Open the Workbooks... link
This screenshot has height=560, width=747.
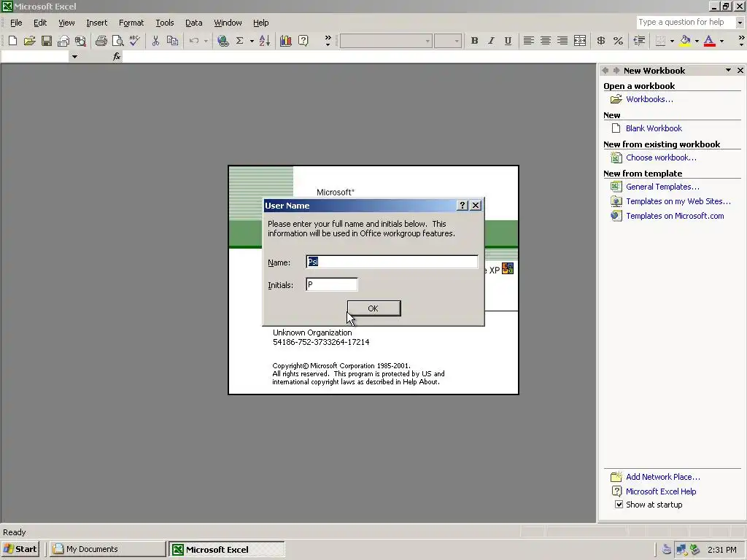point(649,99)
